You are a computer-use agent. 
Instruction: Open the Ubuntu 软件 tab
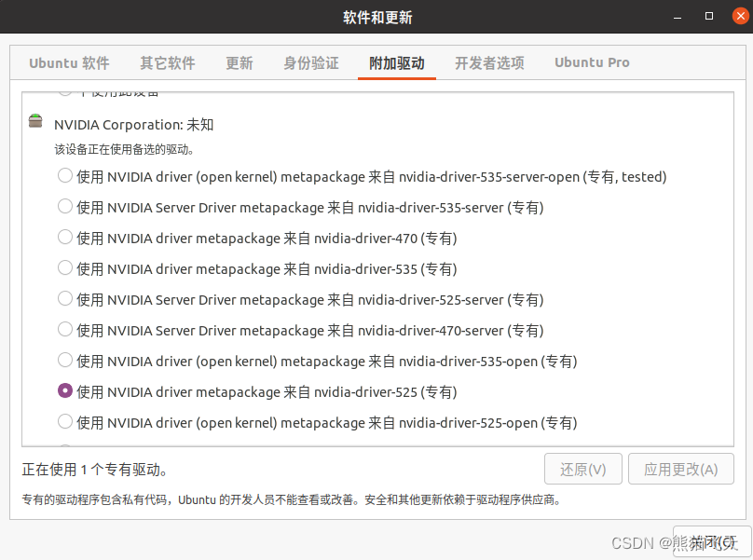point(69,63)
